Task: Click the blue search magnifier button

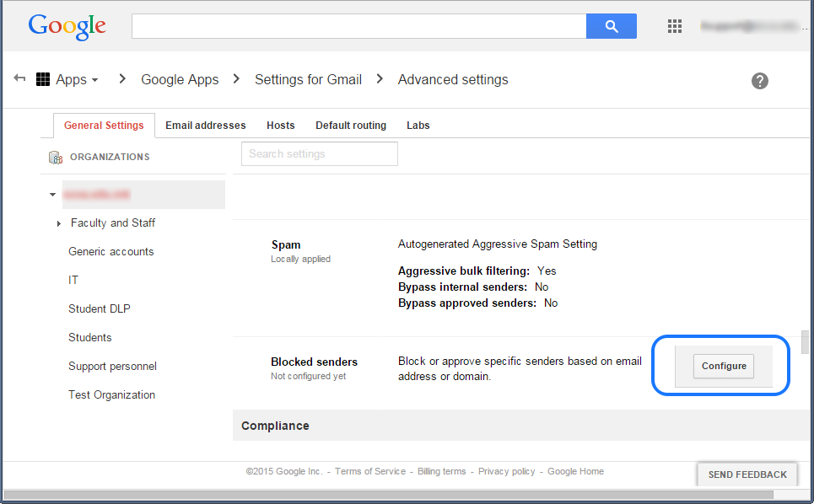Action: (x=612, y=26)
